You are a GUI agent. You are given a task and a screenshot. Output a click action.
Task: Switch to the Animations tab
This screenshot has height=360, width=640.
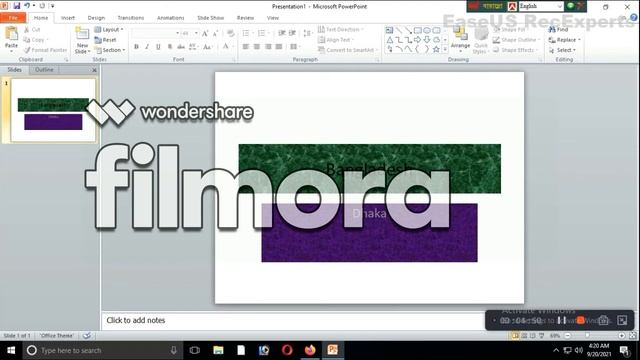(x=171, y=18)
